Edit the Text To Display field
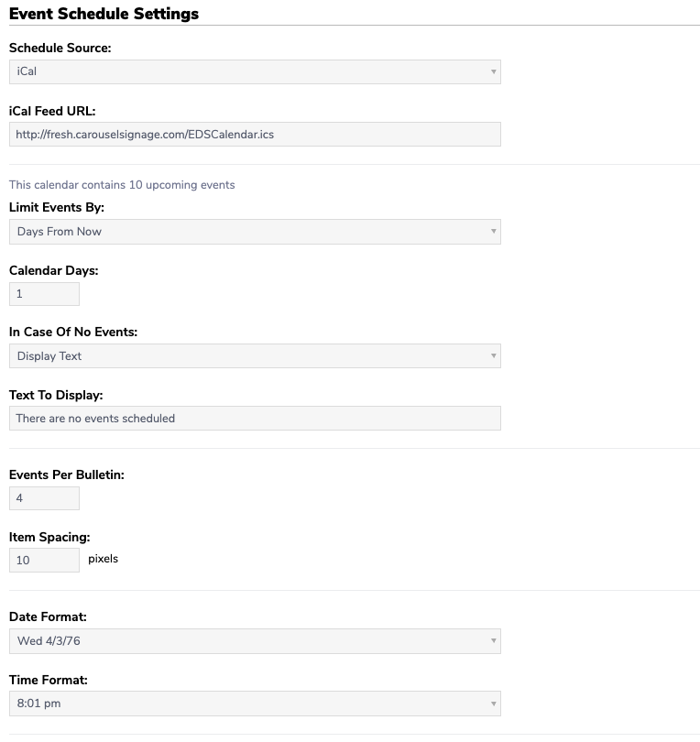Screen dimensions: 700x742 (255, 419)
